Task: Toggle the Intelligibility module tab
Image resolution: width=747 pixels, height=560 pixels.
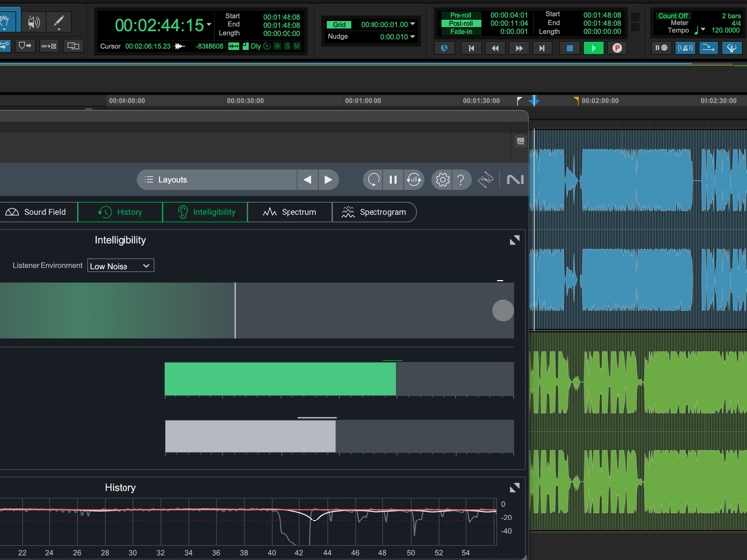Action: pos(205,212)
